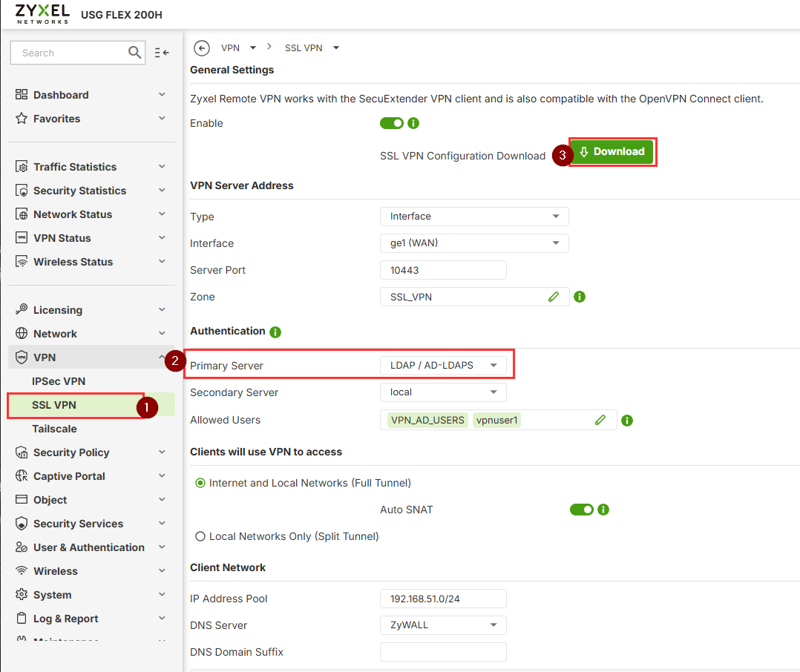Expand the Dashboard menu chevron
The width and height of the screenshot is (800, 672).
(162, 94)
